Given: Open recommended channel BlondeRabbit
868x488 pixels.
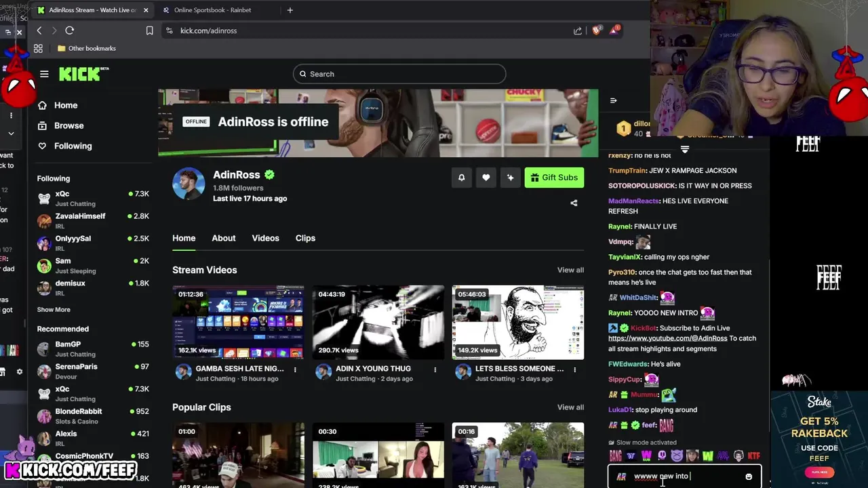Looking at the screenshot, I should tap(93, 415).
